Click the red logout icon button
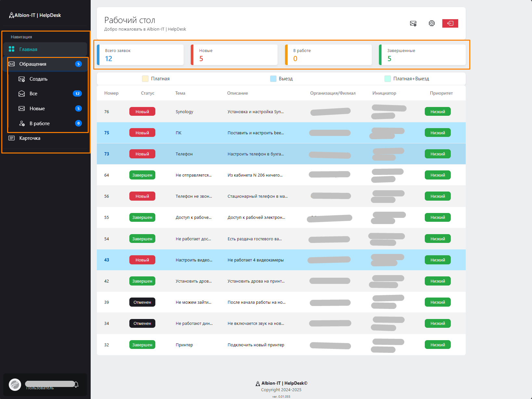This screenshot has width=532, height=399. pyautogui.click(x=450, y=23)
